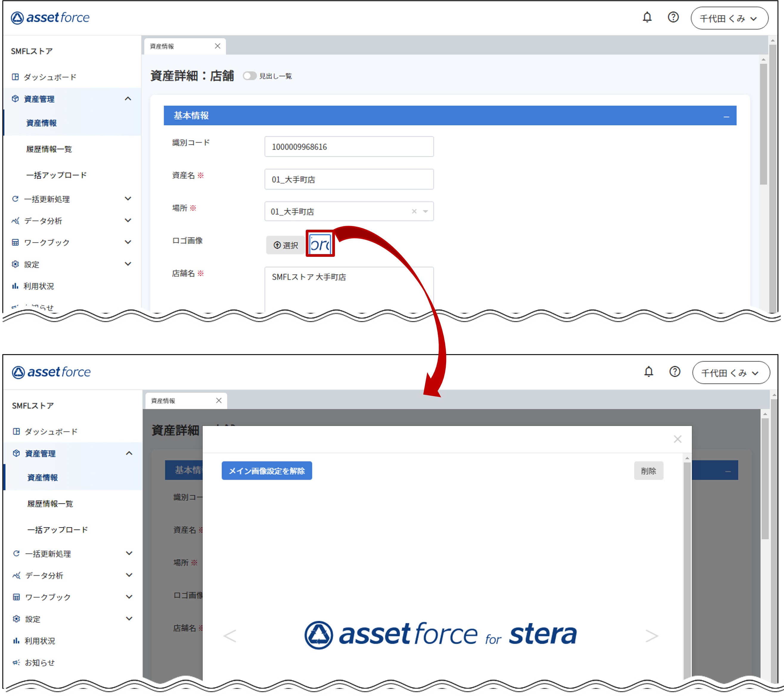Image resolution: width=784 pixels, height=698 pixels.
Task: Open 履歴情報一覧 in the upper sidebar
Action: (49, 149)
